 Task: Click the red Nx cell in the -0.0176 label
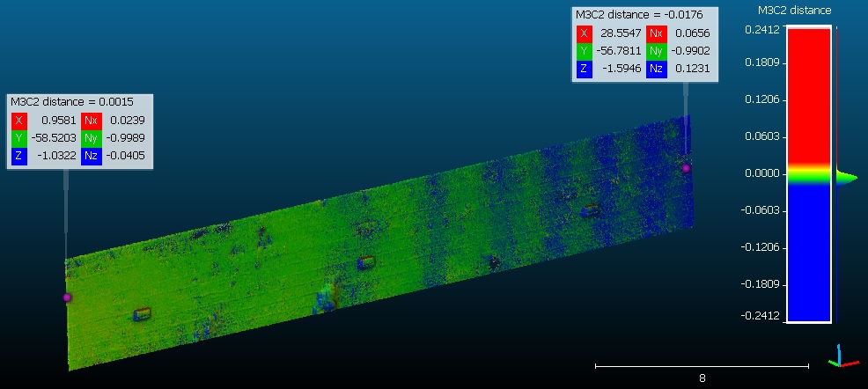656,33
